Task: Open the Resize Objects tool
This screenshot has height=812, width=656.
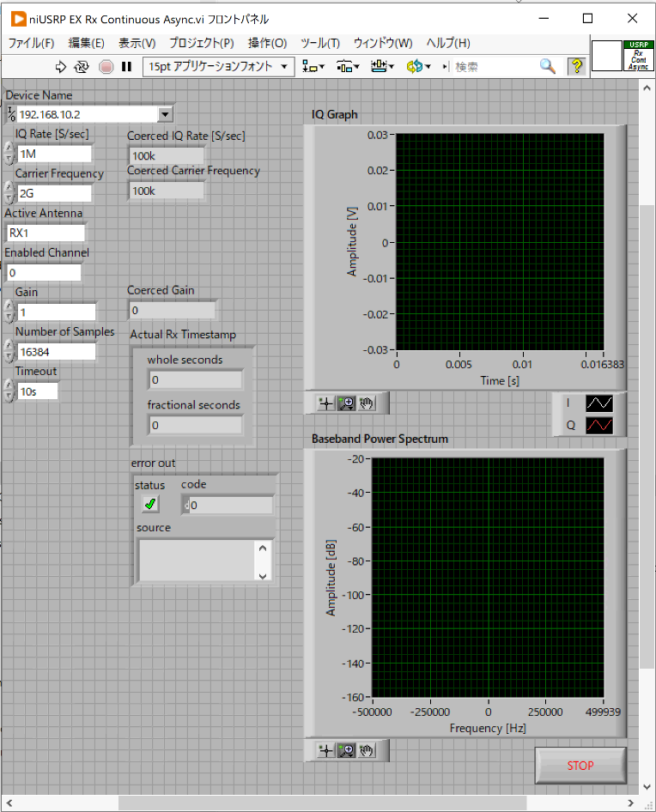Action: (380, 66)
